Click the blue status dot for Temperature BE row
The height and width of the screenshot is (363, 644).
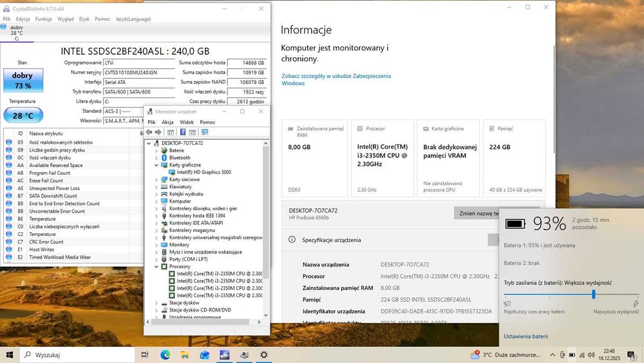[8, 219]
